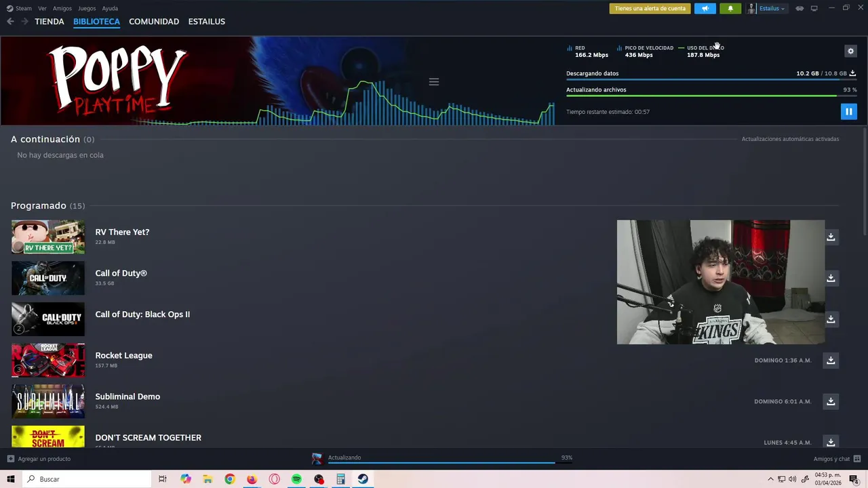The width and height of the screenshot is (868, 488).
Task: Open the BIBLIOTECA tab
Action: 96,22
